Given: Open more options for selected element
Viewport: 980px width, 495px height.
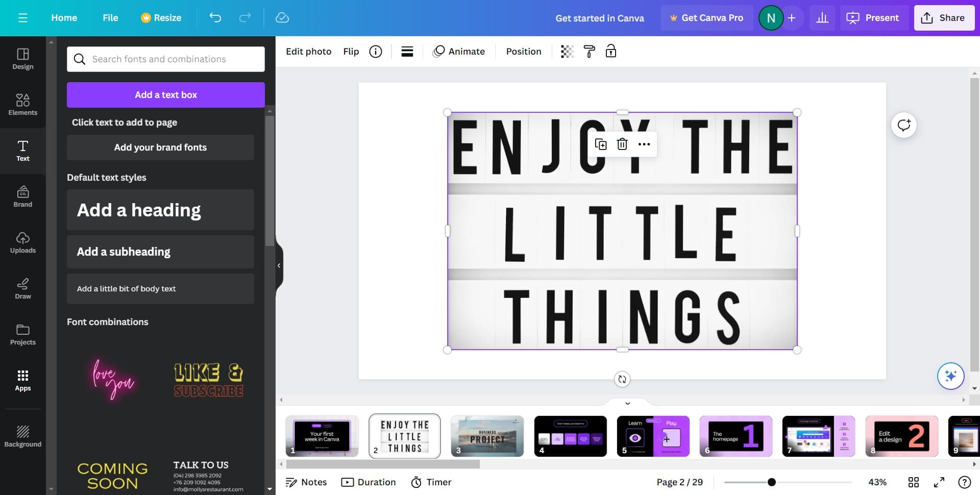Looking at the screenshot, I should [644, 144].
